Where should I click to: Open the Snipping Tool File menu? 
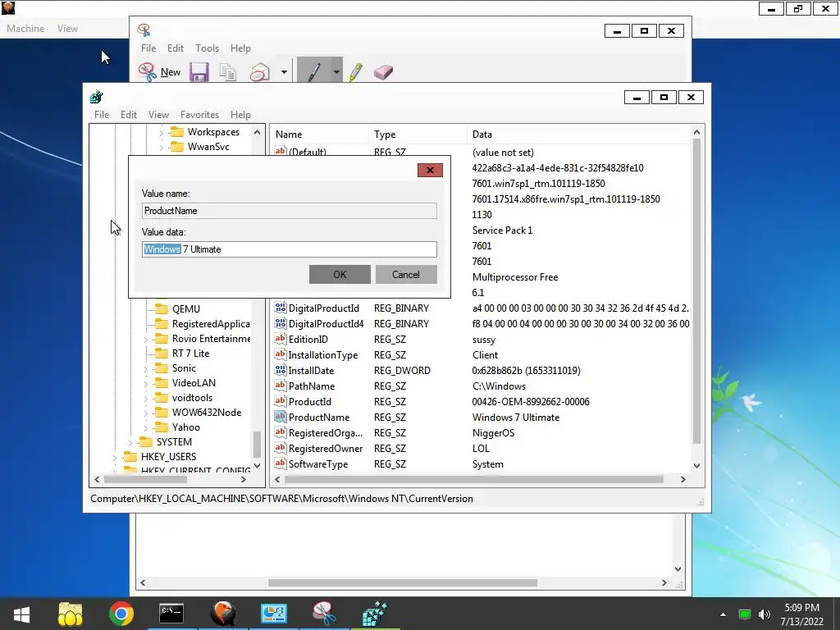(148, 48)
